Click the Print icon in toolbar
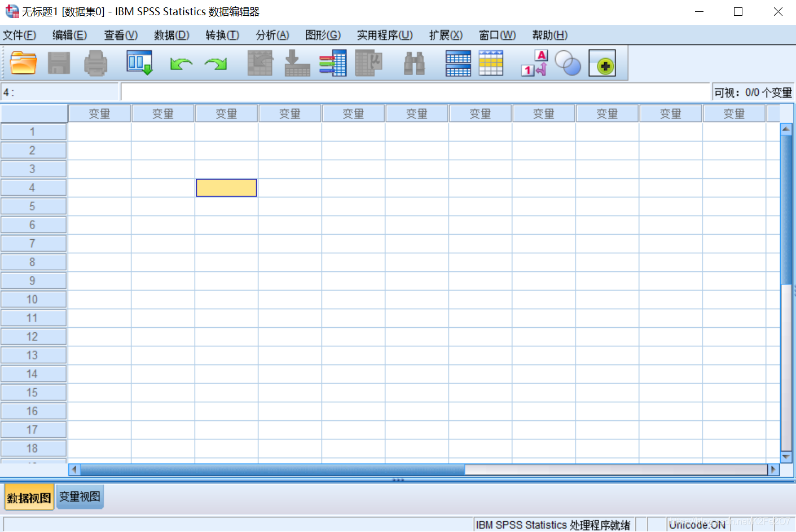796x532 pixels. click(95, 63)
